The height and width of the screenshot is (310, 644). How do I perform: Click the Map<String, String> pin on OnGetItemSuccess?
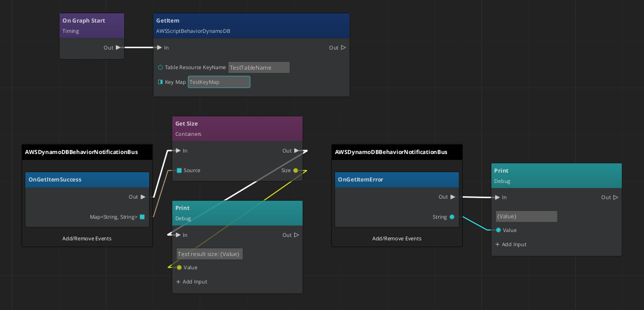click(x=141, y=216)
